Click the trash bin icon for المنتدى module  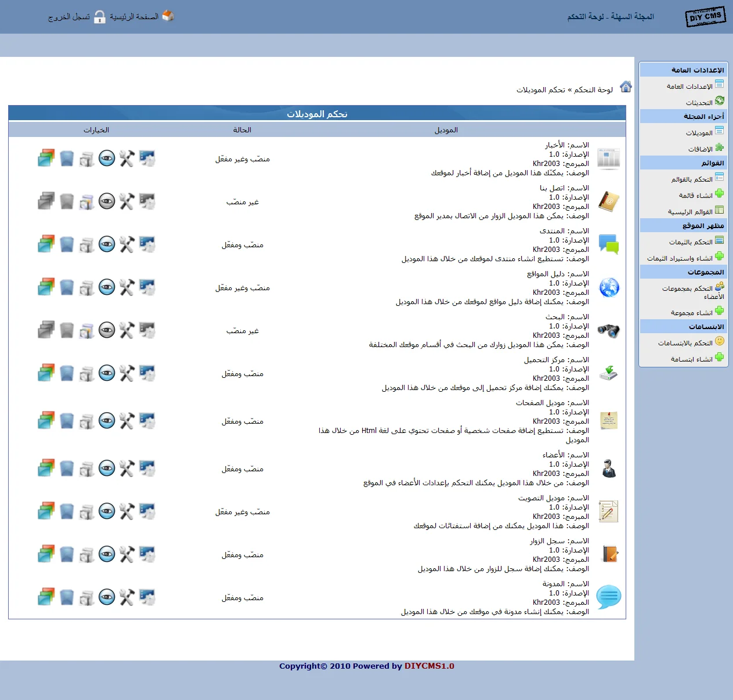[x=67, y=244]
